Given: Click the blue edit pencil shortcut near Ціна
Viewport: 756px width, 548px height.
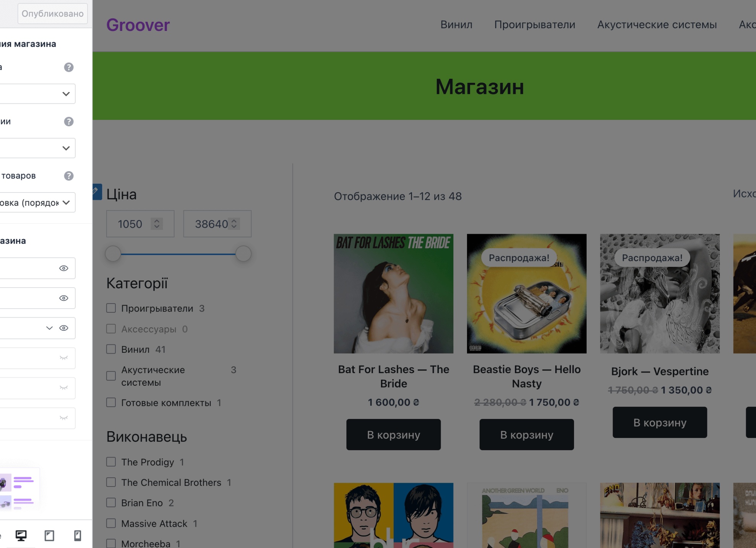Looking at the screenshot, I should coord(97,192).
